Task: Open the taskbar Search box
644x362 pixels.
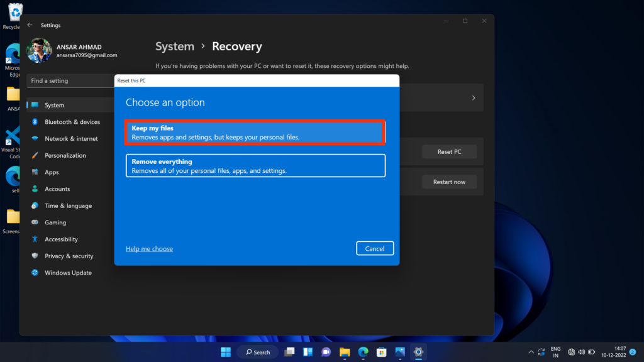Action: (x=258, y=352)
